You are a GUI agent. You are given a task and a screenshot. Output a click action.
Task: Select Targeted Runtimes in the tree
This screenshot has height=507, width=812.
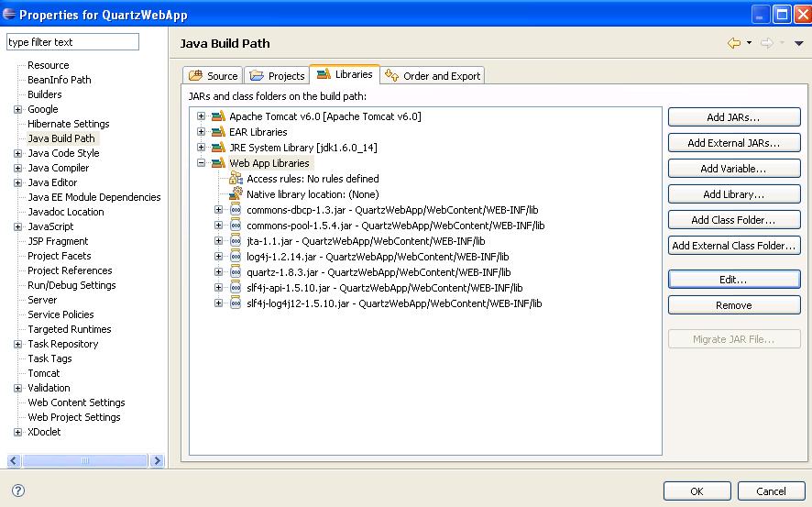(70, 329)
